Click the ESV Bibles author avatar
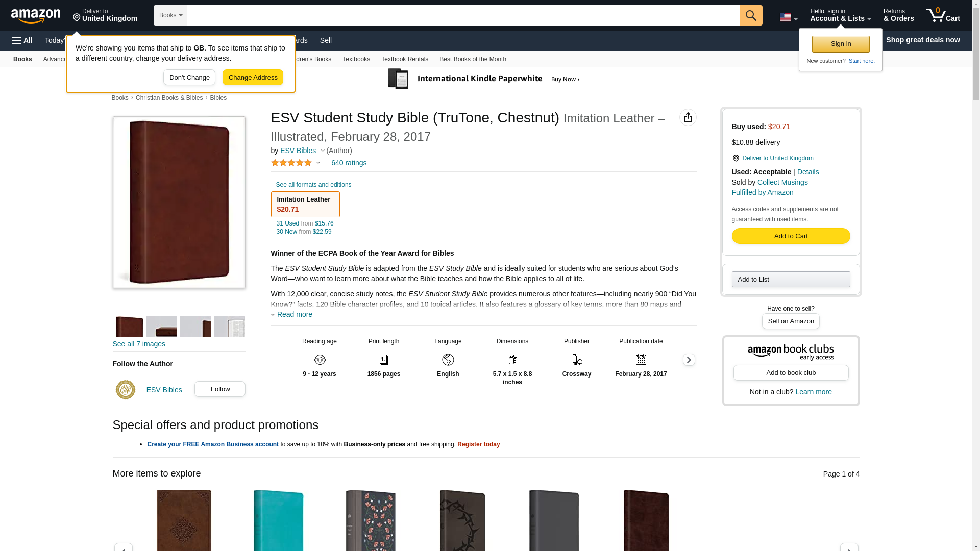980x551 pixels. tap(126, 390)
